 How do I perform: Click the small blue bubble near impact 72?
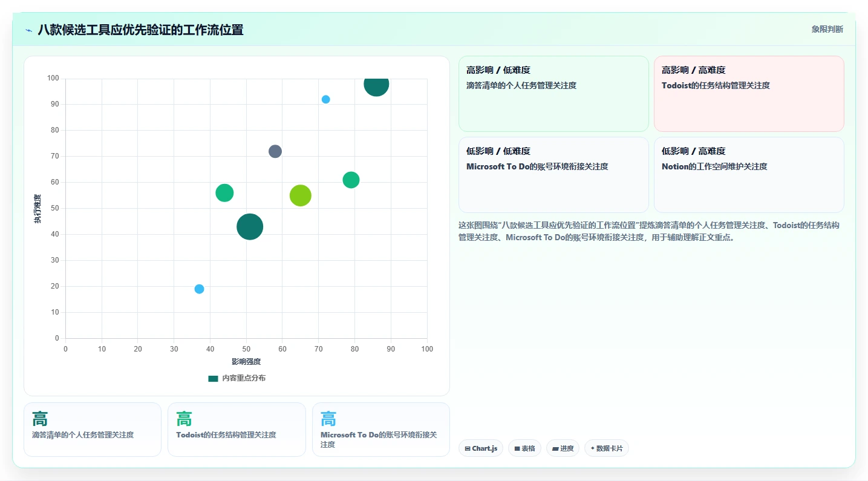click(325, 99)
